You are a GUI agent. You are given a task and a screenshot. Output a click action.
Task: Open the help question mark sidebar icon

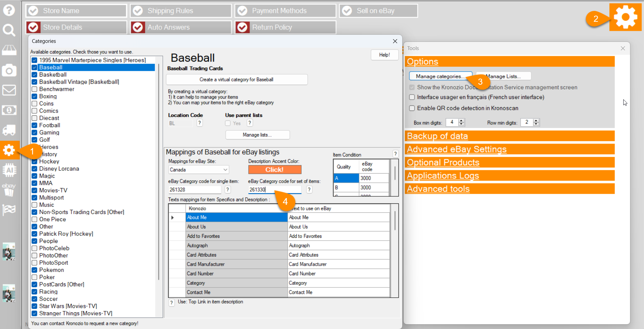9,10
